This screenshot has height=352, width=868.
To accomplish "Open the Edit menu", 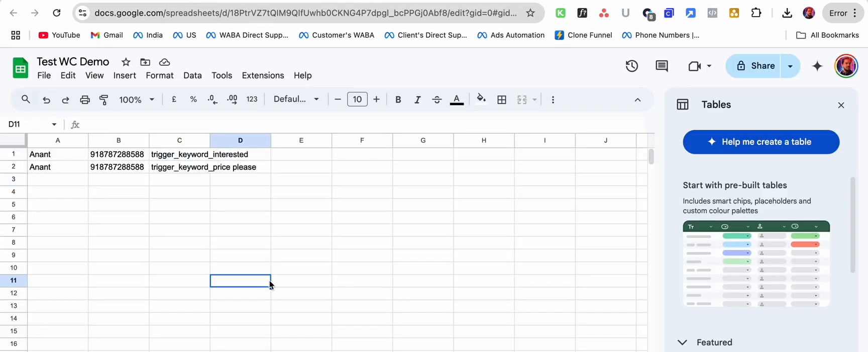I will pos(68,75).
